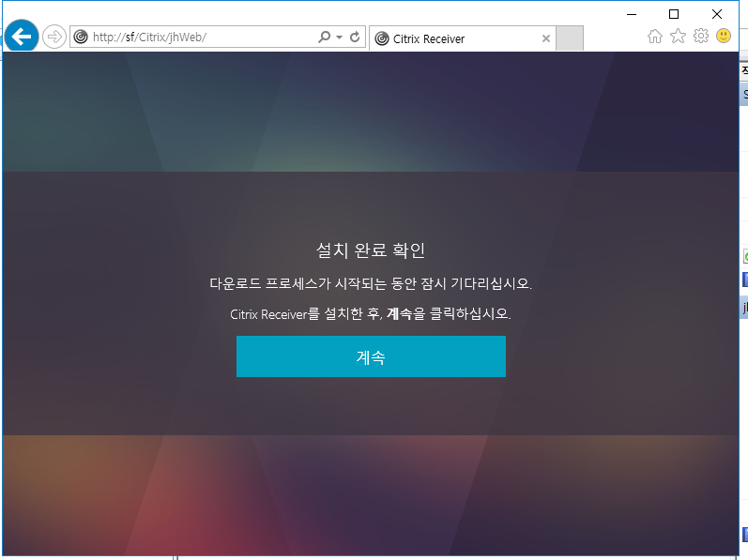Click the Citrix site icon in address bar
748x560 pixels.
pos(81,37)
